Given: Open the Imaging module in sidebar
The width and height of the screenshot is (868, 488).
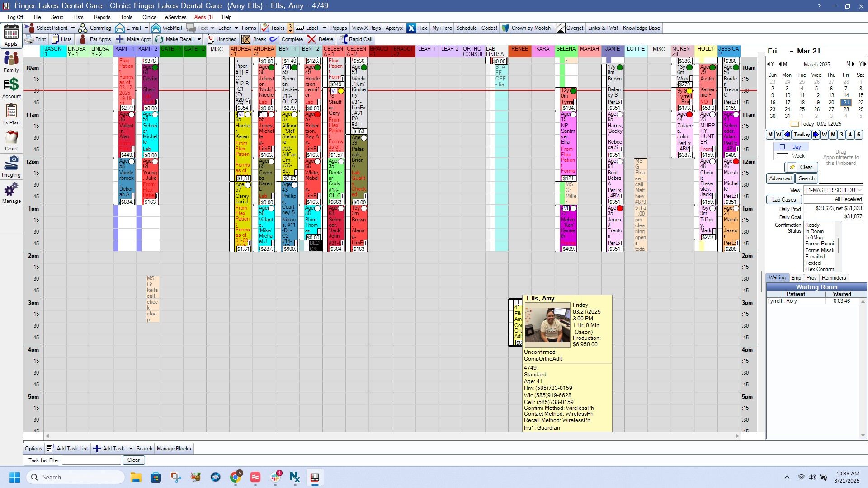Looking at the screenshot, I should pos(11,166).
